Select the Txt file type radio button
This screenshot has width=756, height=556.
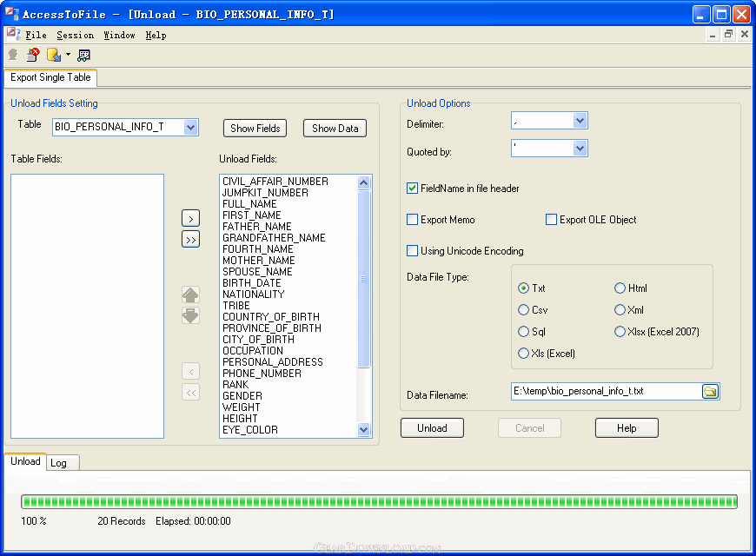point(523,288)
